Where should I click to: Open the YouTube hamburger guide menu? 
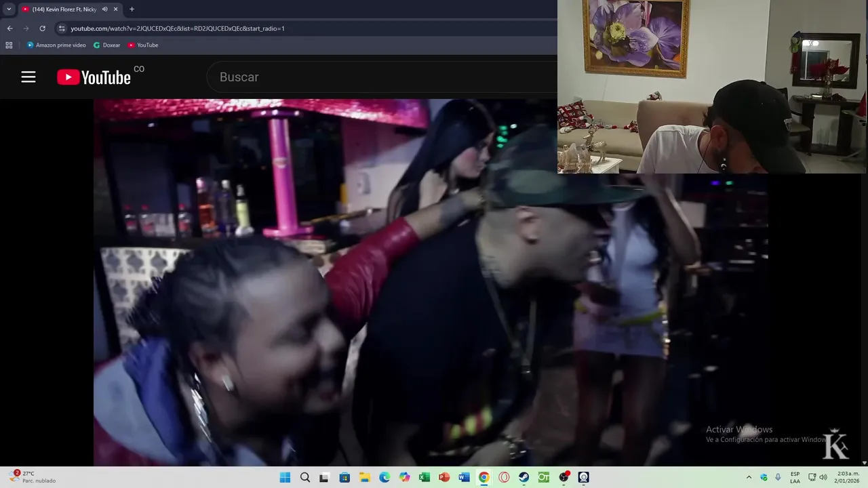tap(28, 77)
